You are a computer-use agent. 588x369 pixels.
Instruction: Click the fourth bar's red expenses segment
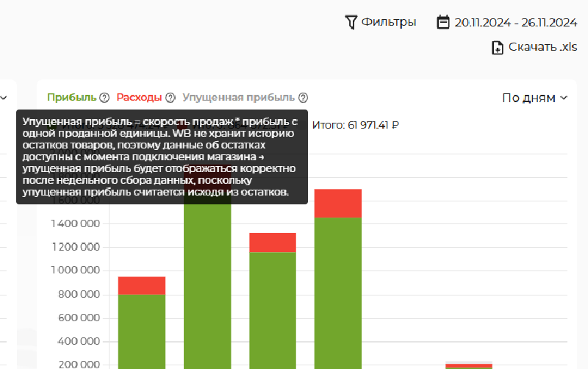(x=338, y=204)
